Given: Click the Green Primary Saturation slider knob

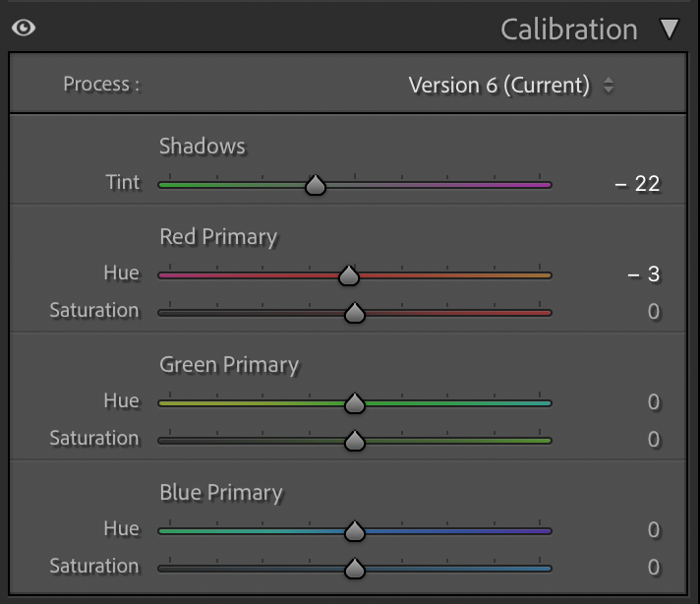Looking at the screenshot, I should 355,441.
